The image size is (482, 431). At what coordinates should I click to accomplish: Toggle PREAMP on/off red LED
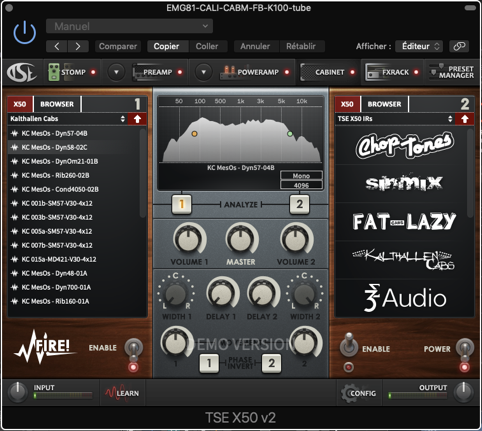click(x=180, y=72)
